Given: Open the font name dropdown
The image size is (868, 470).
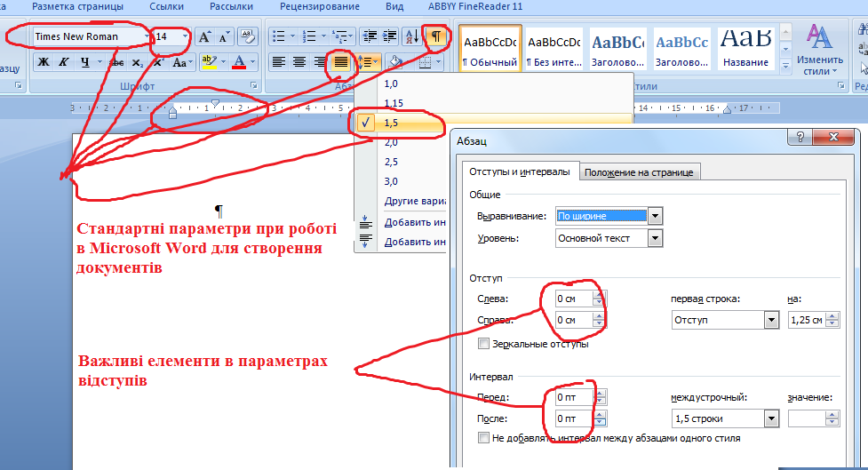Looking at the screenshot, I should (x=147, y=36).
